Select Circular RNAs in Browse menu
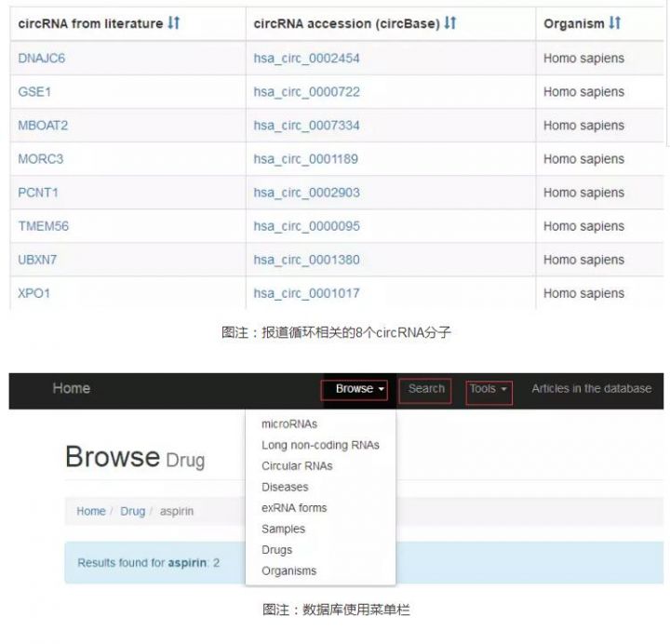The height and width of the screenshot is (644, 670). 297,466
